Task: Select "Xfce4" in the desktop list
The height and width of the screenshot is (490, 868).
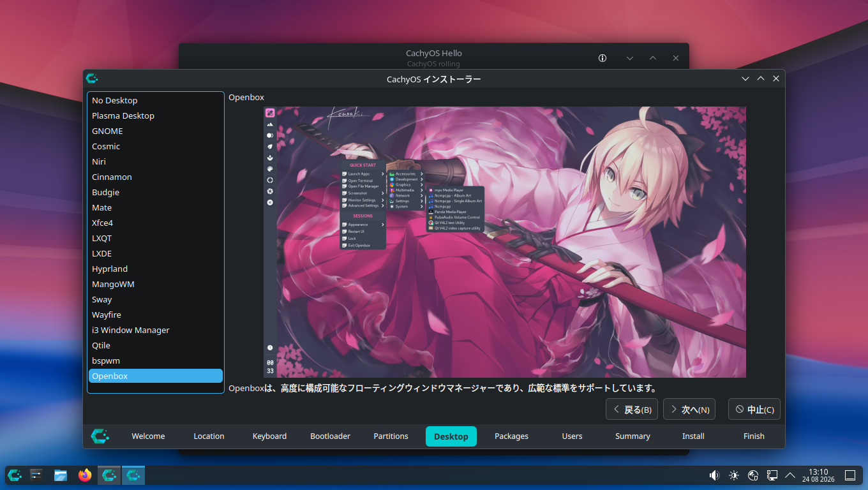Action: 156,223
